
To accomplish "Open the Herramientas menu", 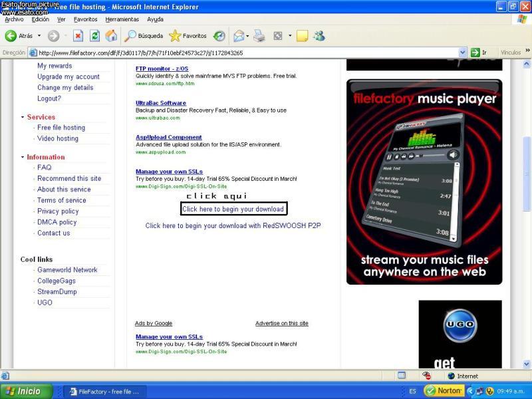I will (122, 19).
